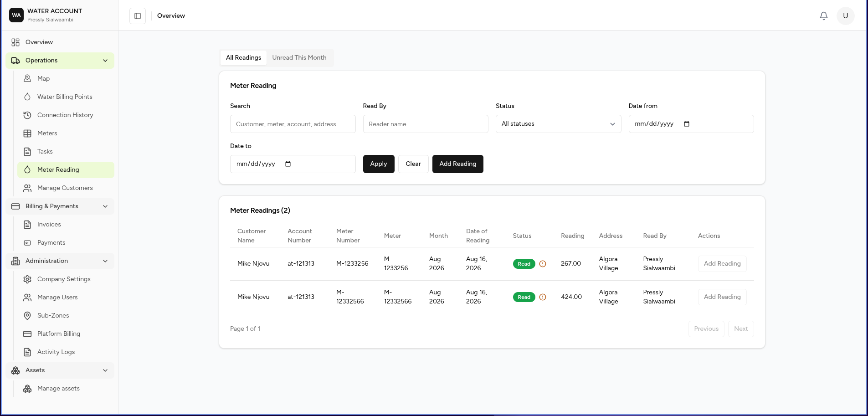The image size is (868, 416).
Task: Collapse the Billing & Payments chevron
Action: [x=105, y=206]
